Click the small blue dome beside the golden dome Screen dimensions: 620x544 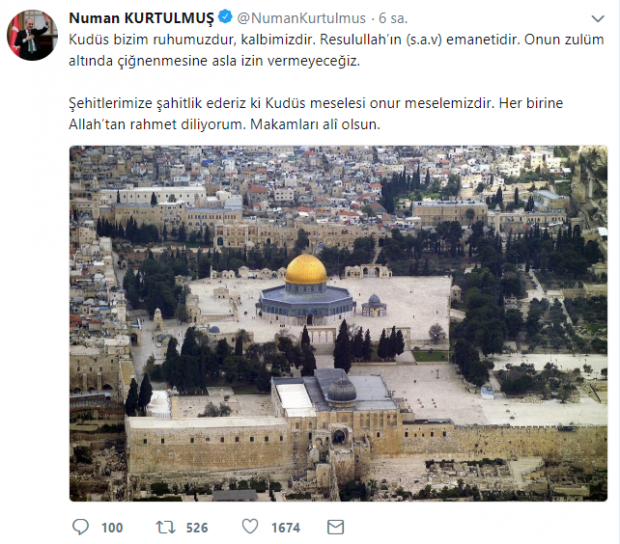374,304
